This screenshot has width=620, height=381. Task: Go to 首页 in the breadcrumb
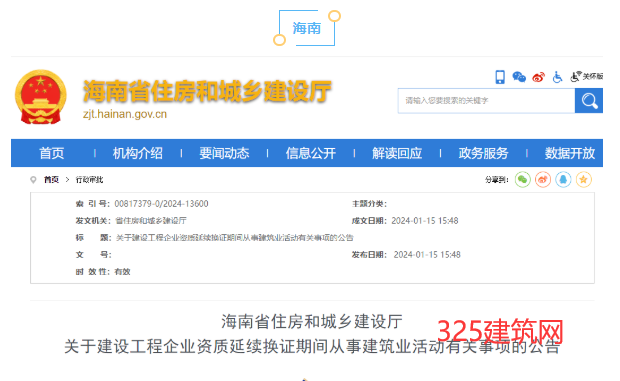51,180
